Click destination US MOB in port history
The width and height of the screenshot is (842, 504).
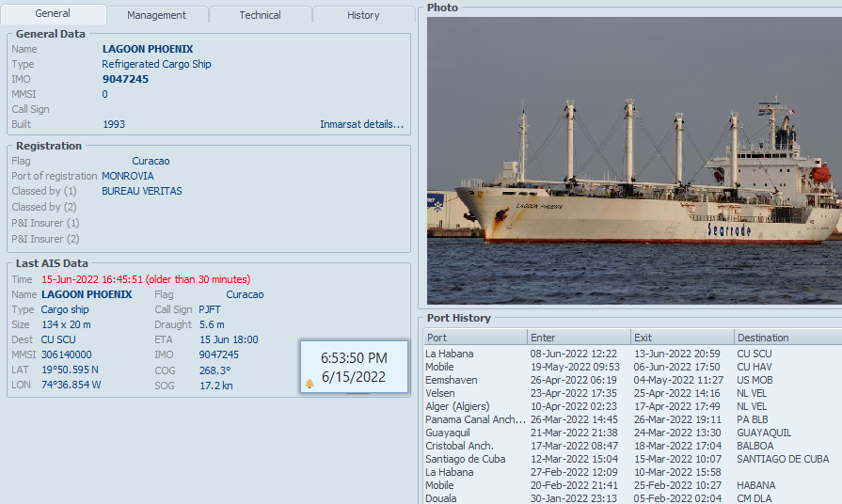tap(755, 380)
